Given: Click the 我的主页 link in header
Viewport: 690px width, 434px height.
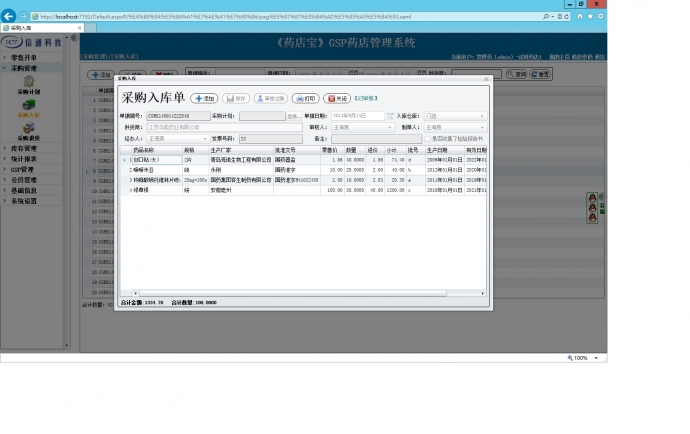Looking at the screenshot, I should tap(559, 57).
